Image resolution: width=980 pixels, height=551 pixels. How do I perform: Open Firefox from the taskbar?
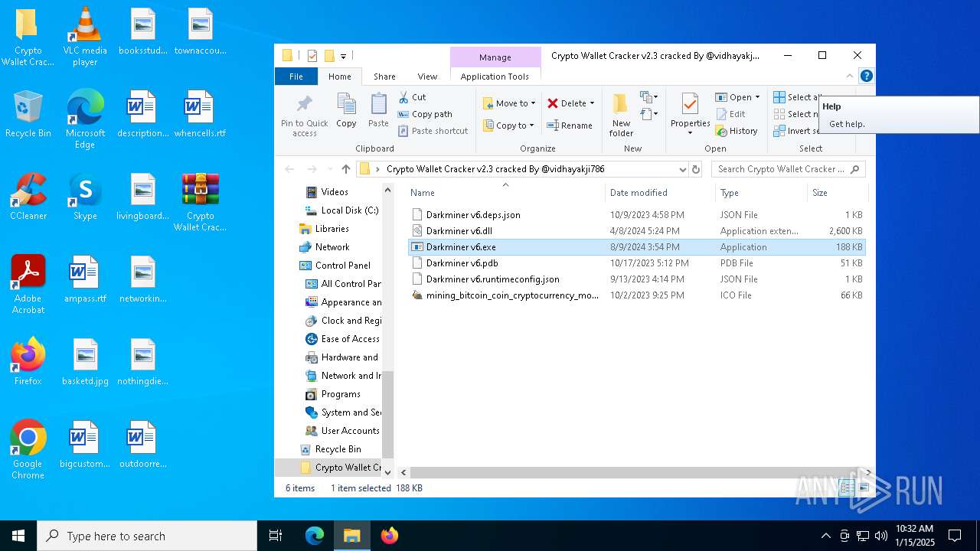pyautogui.click(x=390, y=536)
